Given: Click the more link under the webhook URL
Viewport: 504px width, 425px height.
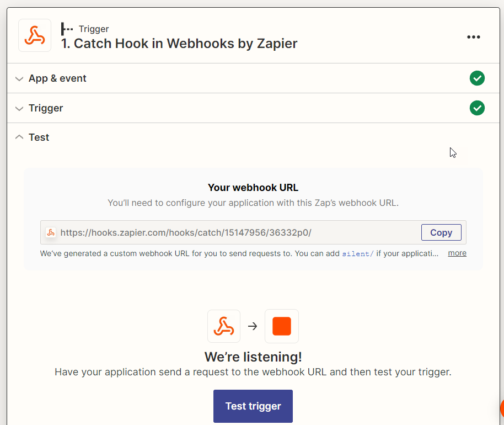Looking at the screenshot, I should [457, 253].
